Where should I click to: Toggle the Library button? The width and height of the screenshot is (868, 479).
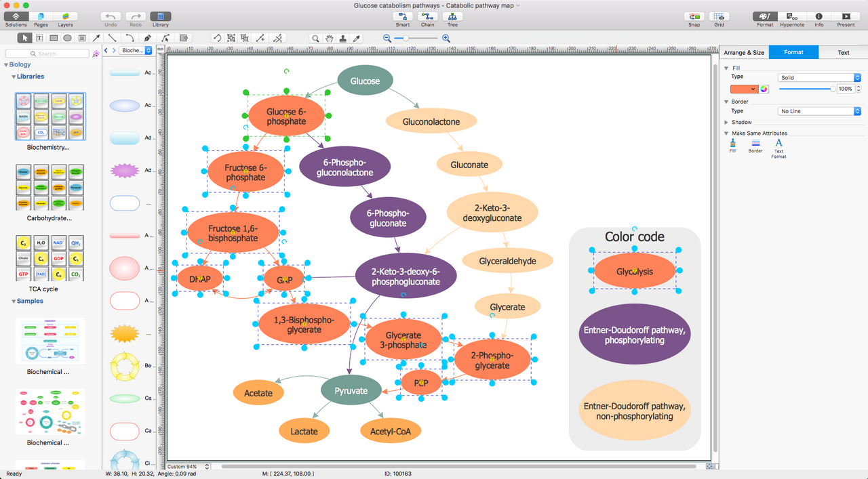pyautogui.click(x=161, y=16)
